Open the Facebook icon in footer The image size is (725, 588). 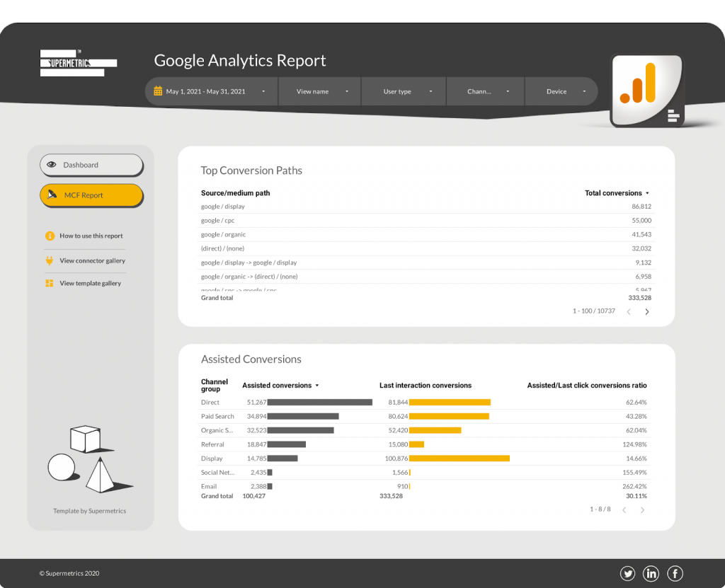click(675, 574)
